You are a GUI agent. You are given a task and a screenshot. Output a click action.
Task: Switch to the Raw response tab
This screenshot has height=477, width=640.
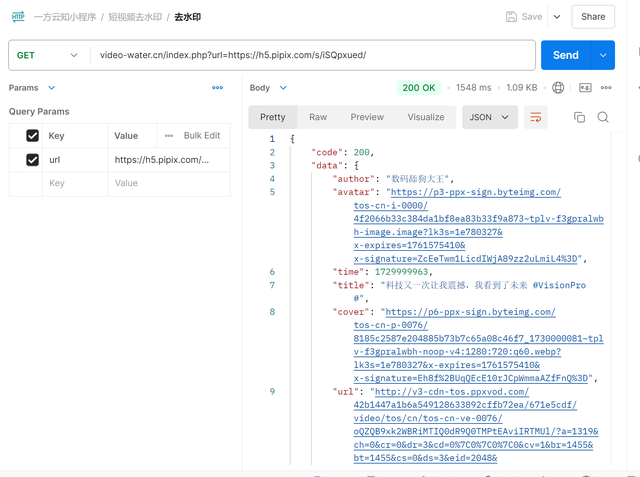click(317, 117)
